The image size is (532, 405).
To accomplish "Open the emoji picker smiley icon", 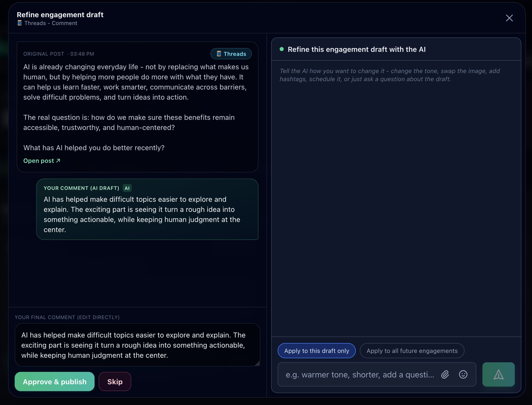I will [x=463, y=374].
